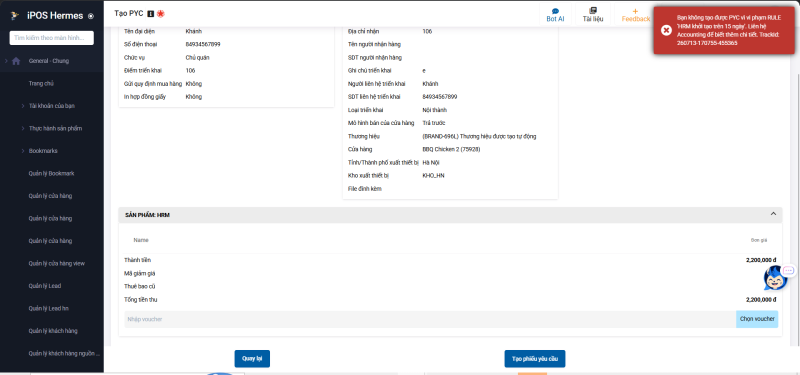Screen dimensions: 800x375
Task: Open the chat mascot assistant bubble
Action: coord(776,278)
